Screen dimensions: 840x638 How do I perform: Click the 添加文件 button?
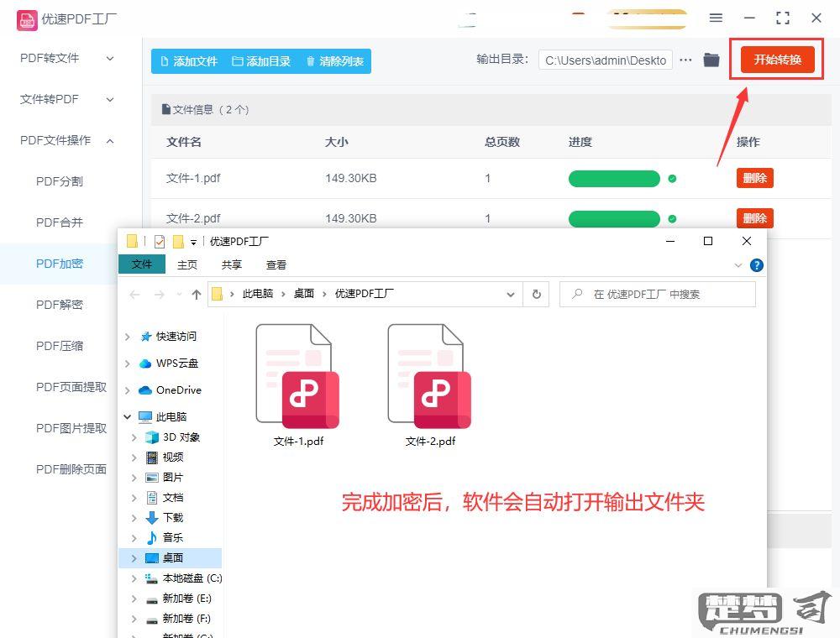tap(188, 61)
